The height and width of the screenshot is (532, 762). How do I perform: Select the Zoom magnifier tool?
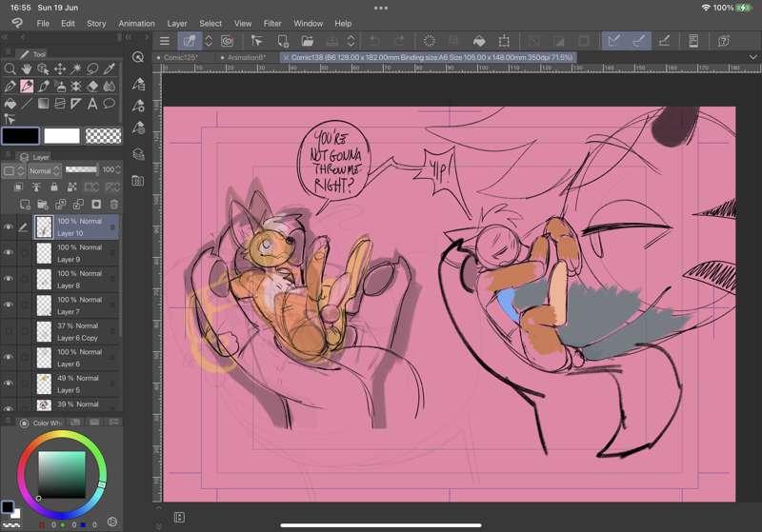[10, 69]
